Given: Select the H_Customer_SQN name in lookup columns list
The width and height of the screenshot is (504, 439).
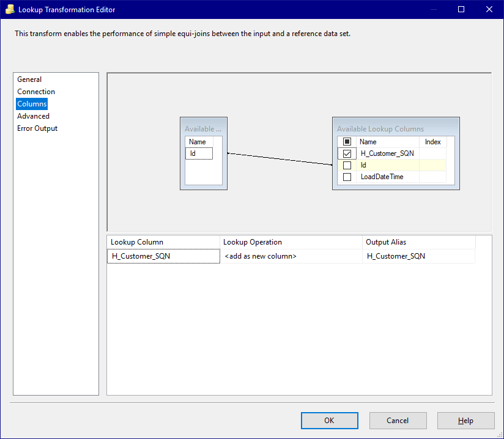Looking at the screenshot, I should [x=387, y=153].
